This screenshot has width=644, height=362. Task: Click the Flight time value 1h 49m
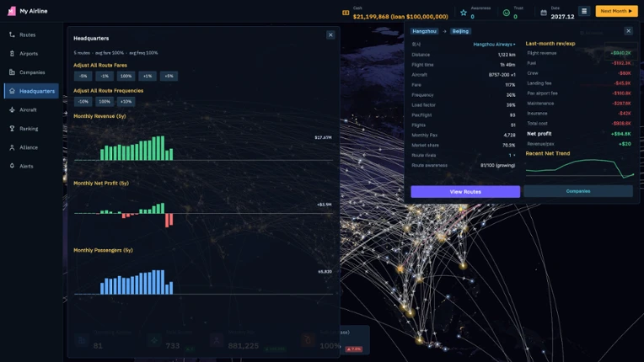tap(507, 65)
